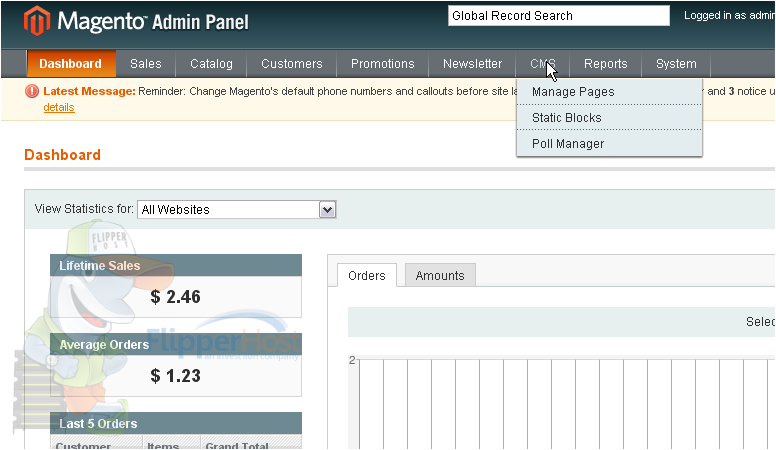The width and height of the screenshot is (776, 450).
Task: Click the Magento Admin Panel title text
Action: coord(153,22)
